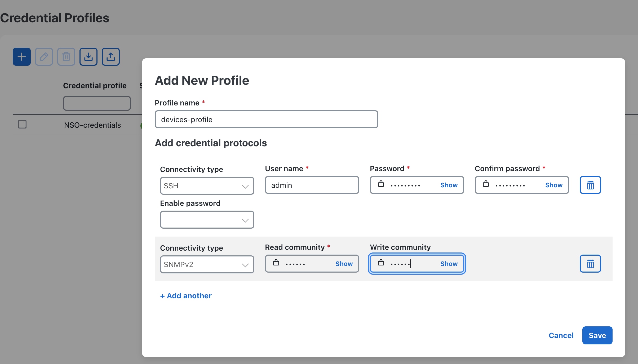
Task: Click the add profile plus icon
Action: pos(22,57)
